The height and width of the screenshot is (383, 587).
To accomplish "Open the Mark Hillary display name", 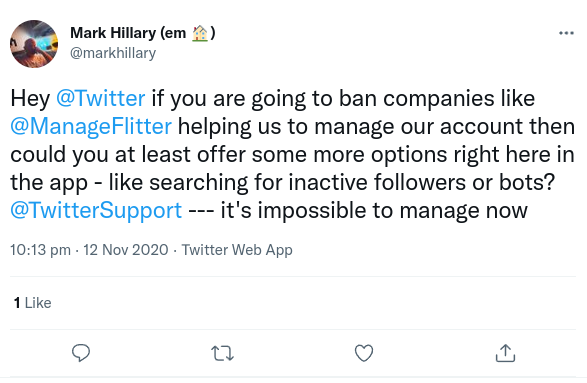I will point(143,33).
